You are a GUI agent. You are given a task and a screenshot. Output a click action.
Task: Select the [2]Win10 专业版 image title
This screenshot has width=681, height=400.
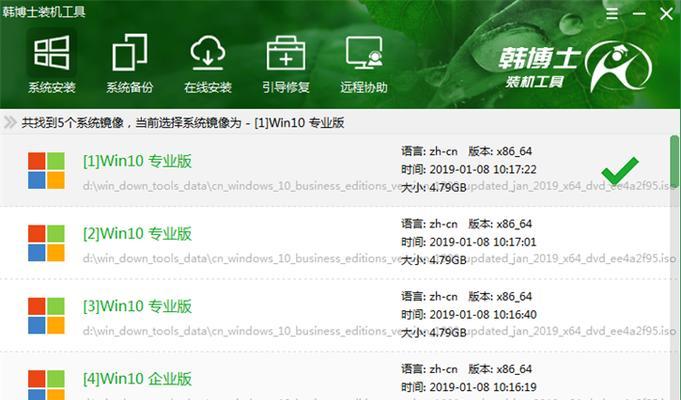point(137,234)
